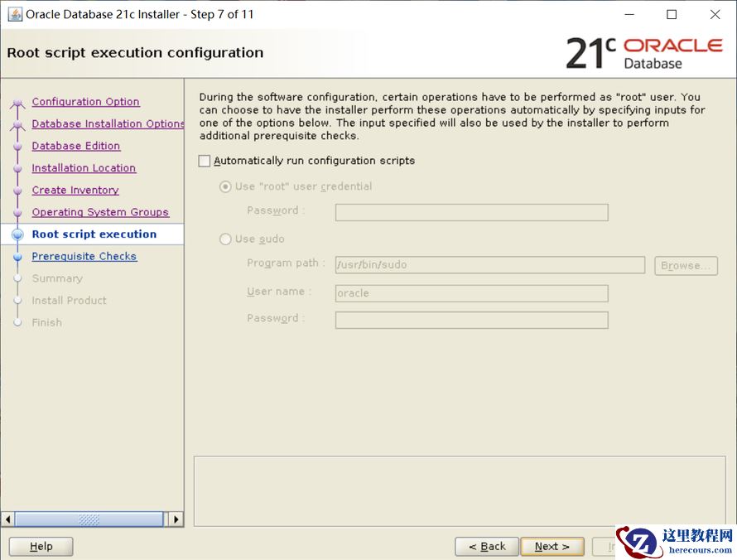Screen dimensions: 737x560
Task: Select the Root script execution step
Action: 94,234
